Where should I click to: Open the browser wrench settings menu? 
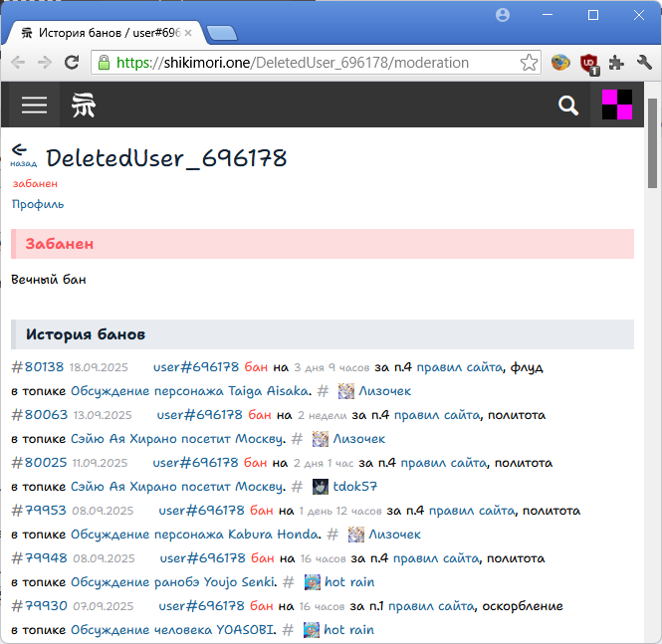coord(644,63)
